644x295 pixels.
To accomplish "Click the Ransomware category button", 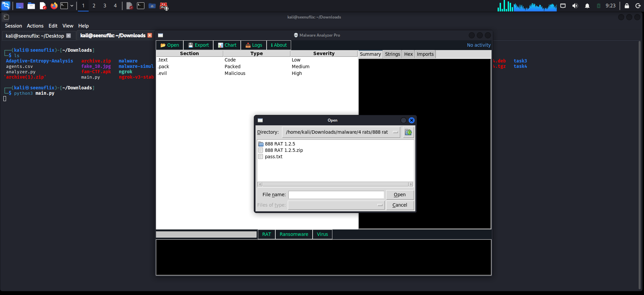I will pos(294,234).
